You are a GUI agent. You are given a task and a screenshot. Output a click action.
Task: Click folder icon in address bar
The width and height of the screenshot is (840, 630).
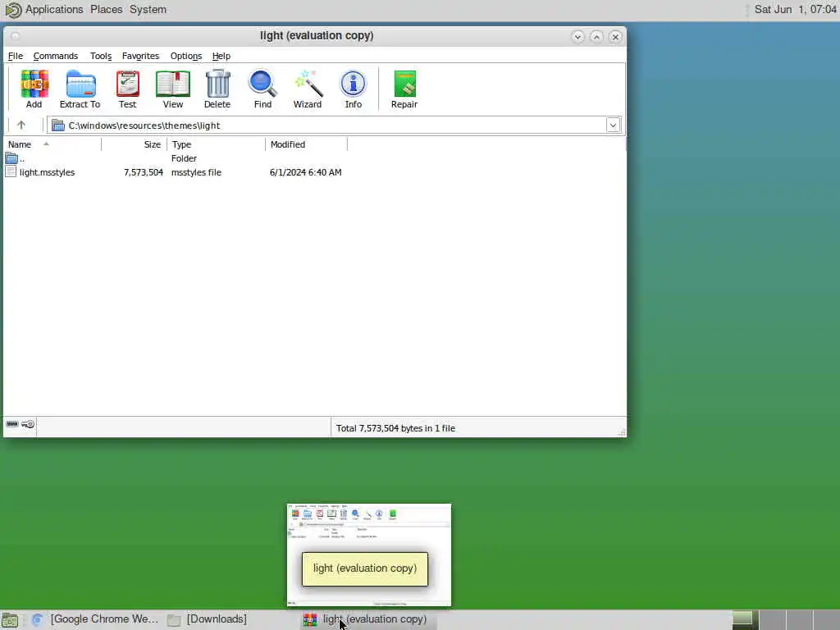coord(58,126)
